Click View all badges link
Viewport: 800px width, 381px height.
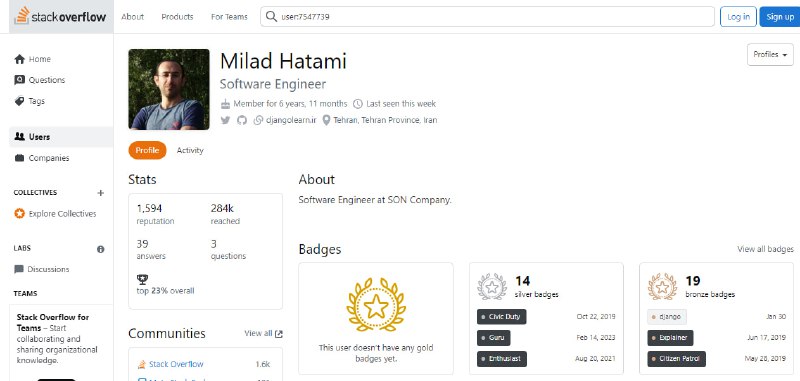[x=765, y=249]
